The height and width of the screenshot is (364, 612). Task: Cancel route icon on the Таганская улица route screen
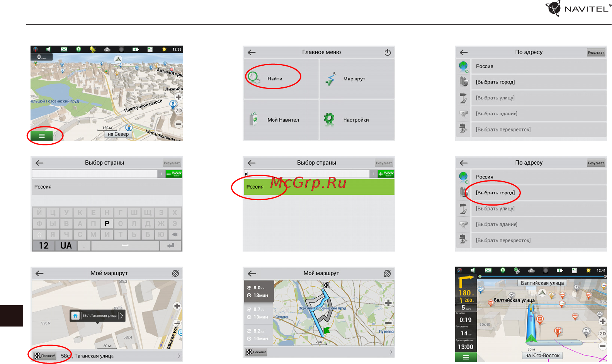pyautogui.click(x=175, y=273)
